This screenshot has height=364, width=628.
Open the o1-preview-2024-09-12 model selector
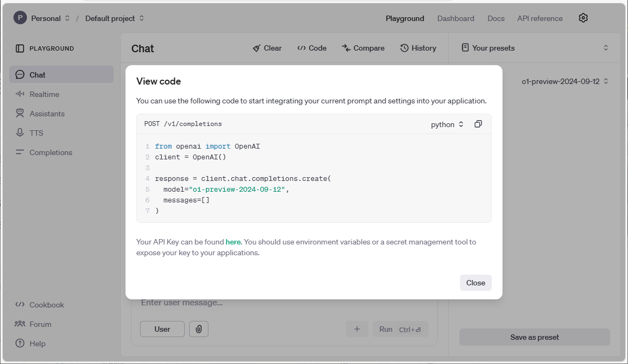click(565, 81)
